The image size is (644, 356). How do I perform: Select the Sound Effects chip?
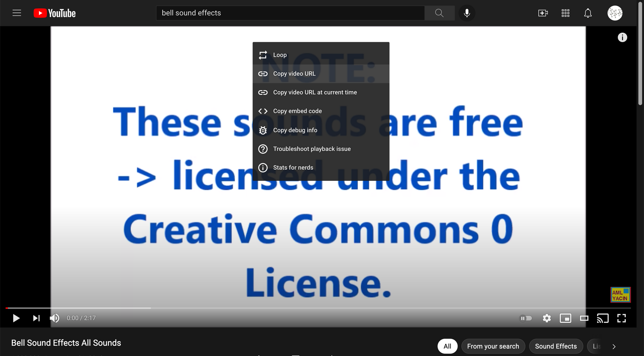[x=556, y=346]
